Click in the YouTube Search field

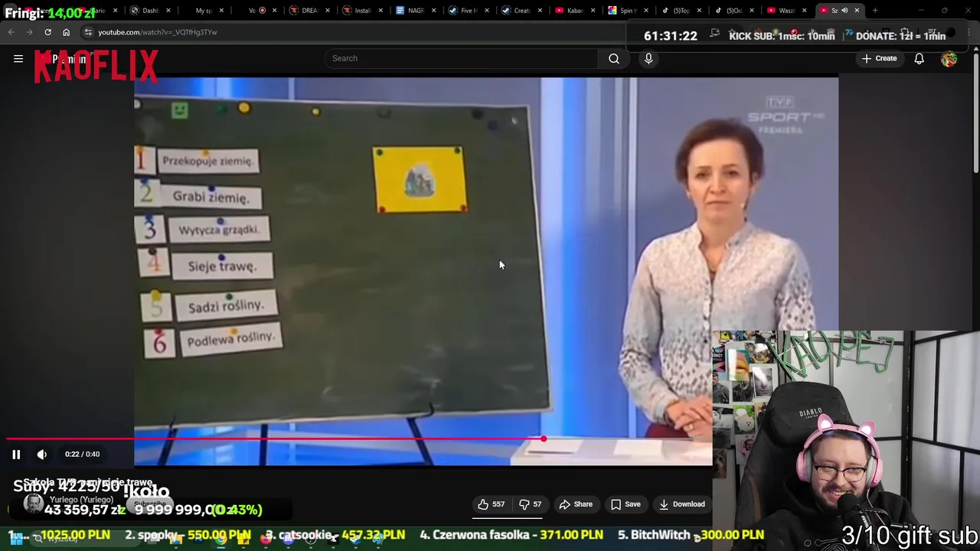(x=462, y=58)
